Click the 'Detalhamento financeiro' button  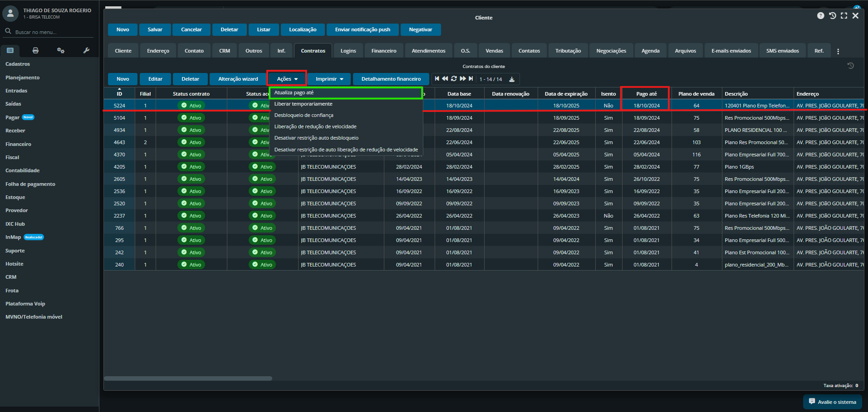391,79
